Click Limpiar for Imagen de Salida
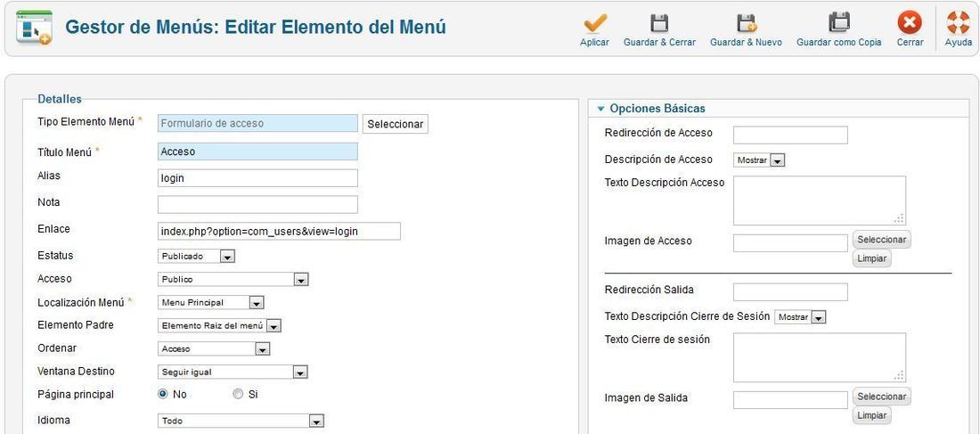980x434 pixels. click(872, 416)
